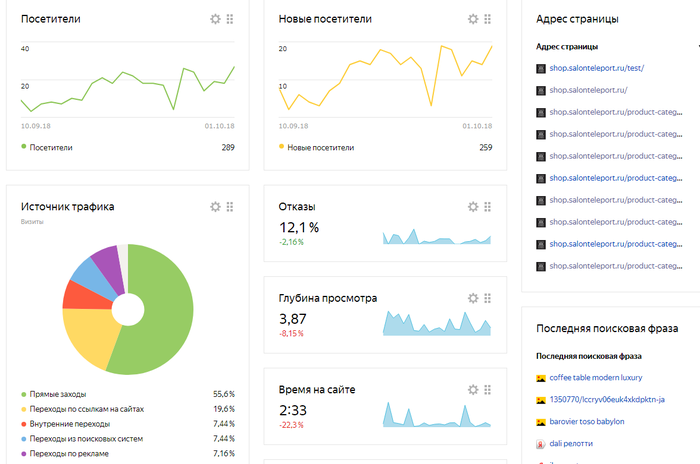Click Последняя поисковая фраза column header
Image resolution: width=700 pixels, height=464 pixels.
588,356
